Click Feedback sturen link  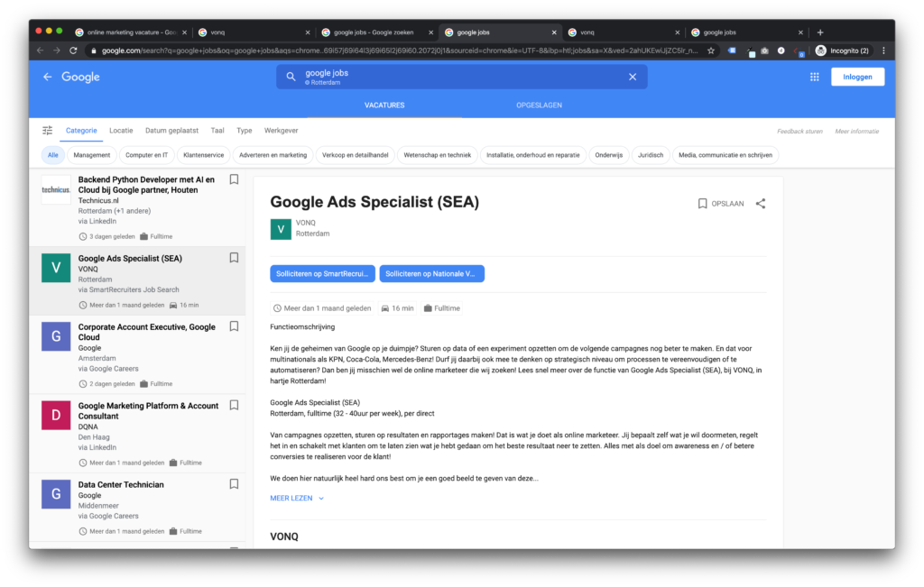pos(799,132)
